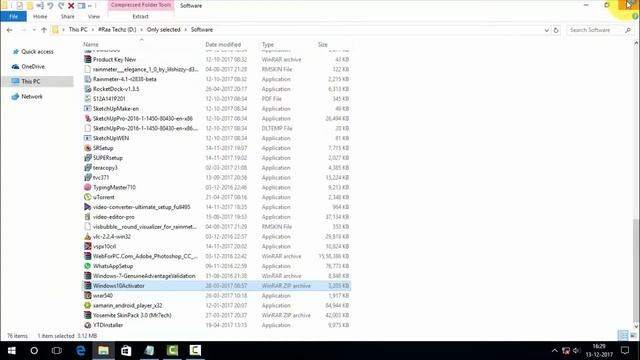The width and height of the screenshot is (640, 360).
Task: Open Task View on the taskbar
Action: click(x=57, y=351)
